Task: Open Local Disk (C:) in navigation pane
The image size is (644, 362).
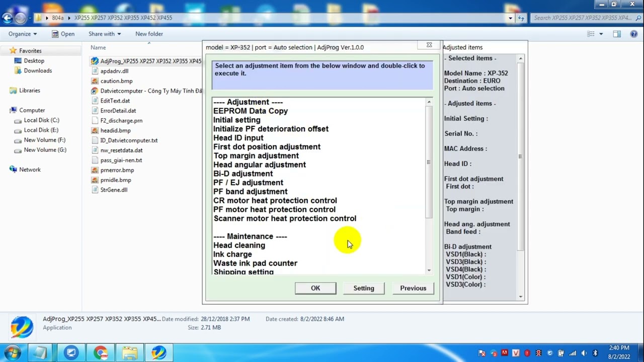Action: 41,120
